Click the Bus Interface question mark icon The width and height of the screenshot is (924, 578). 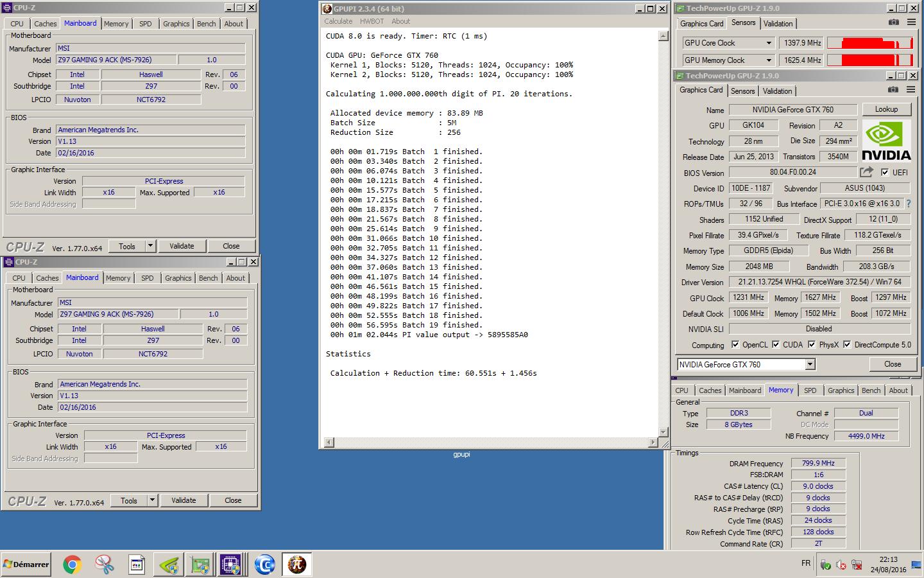(x=908, y=204)
